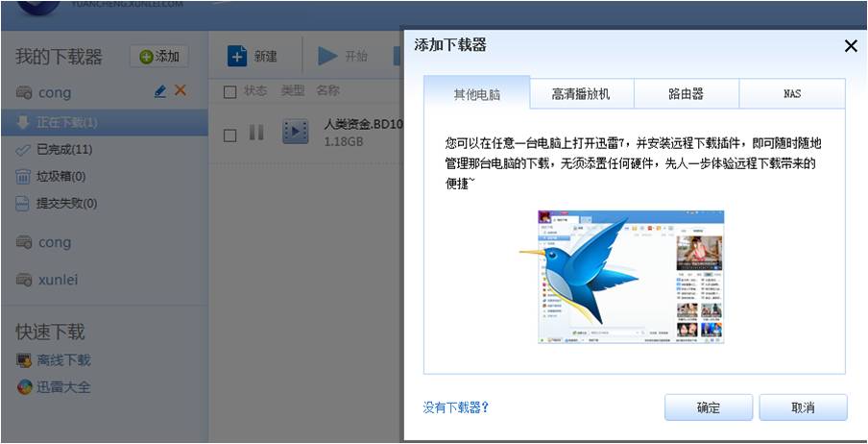The height and width of the screenshot is (444, 868).
Task: Close the 添加下载器 dialog
Action: pyautogui.click(x=850, y=46)
